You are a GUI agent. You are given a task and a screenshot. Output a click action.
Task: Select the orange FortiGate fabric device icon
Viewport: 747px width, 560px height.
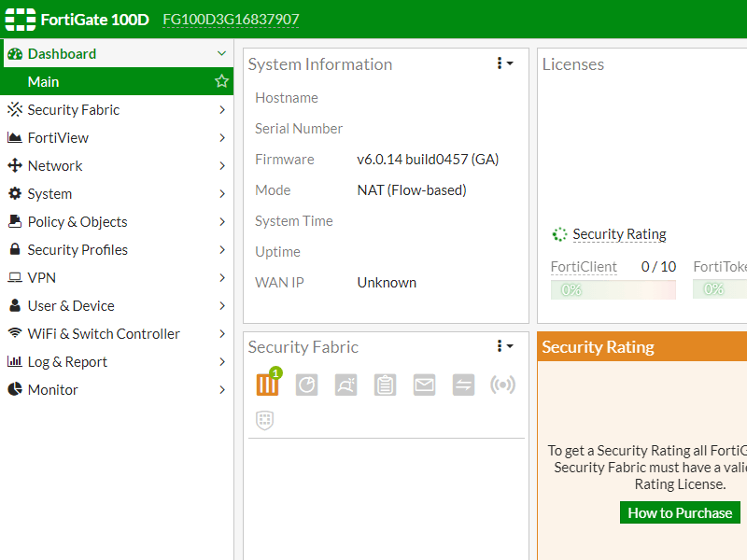(x=267, y=385)
